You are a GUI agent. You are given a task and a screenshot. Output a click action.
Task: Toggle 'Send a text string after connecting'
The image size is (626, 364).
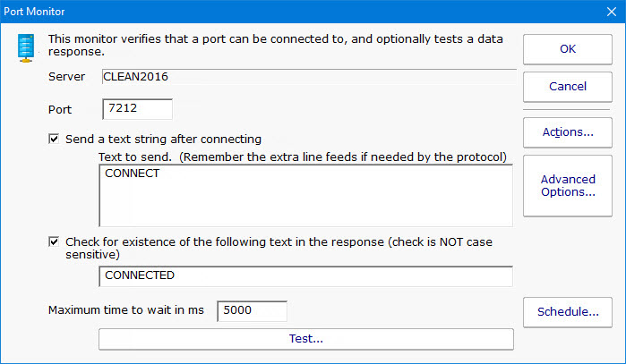(56, 140)
